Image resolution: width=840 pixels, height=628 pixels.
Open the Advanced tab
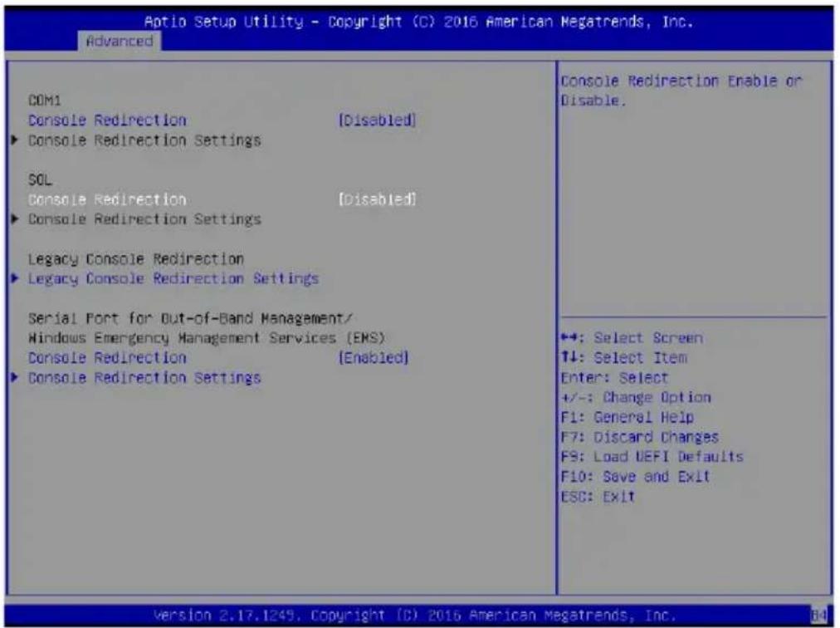120,42
